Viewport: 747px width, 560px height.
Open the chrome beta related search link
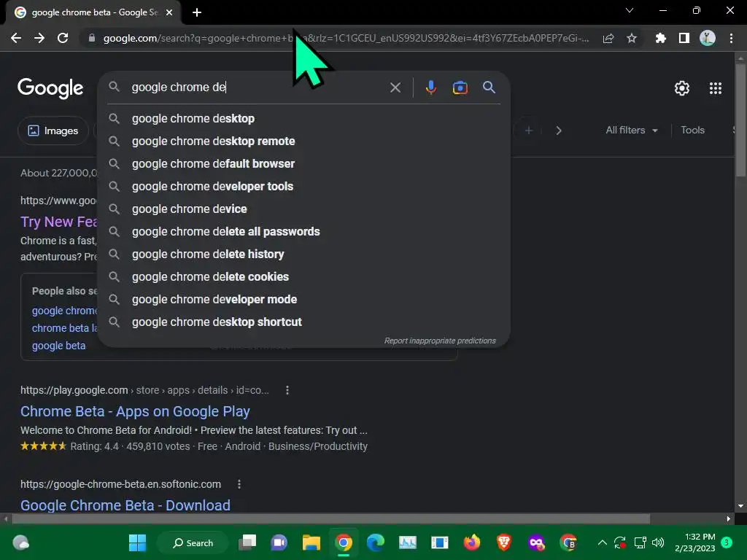coord(65,328)
